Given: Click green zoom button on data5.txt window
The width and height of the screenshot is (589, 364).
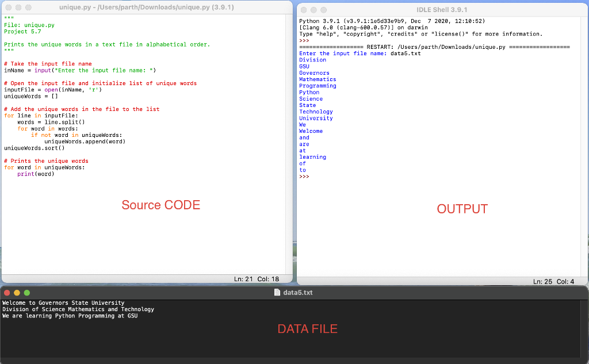Looking at the screenshot, I should 26,292.
